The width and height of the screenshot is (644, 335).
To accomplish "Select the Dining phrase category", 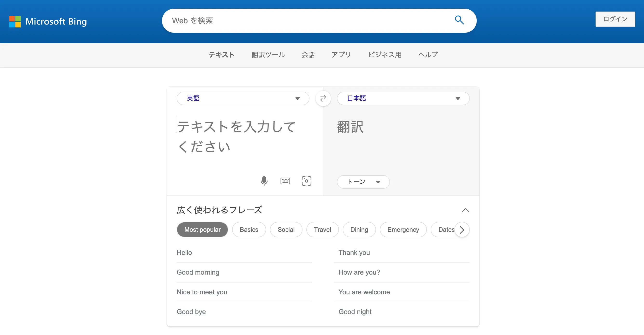I will (x=359, y=230).
